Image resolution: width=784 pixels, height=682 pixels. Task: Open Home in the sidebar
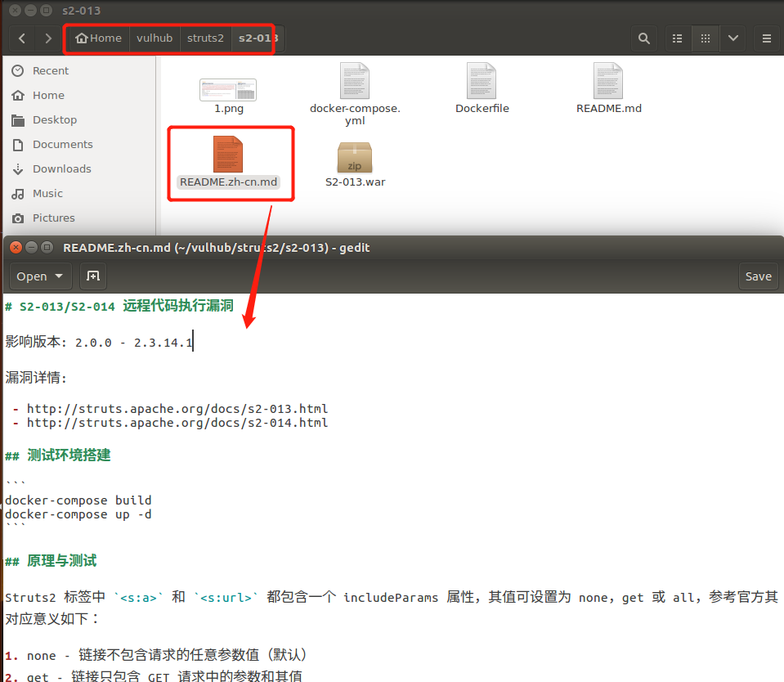(48, 96)
